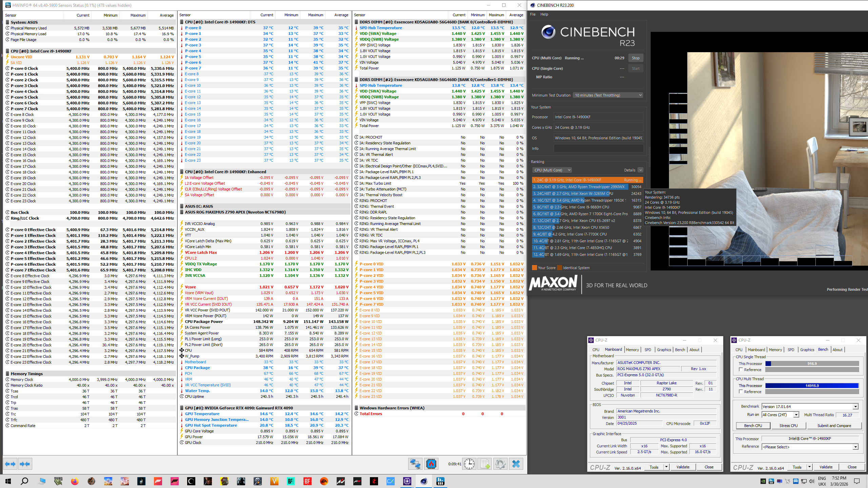868x488 pixels.
Task: Switch to Memory tab in CPU-Z Mainboard window
Action: pos(632,350)
